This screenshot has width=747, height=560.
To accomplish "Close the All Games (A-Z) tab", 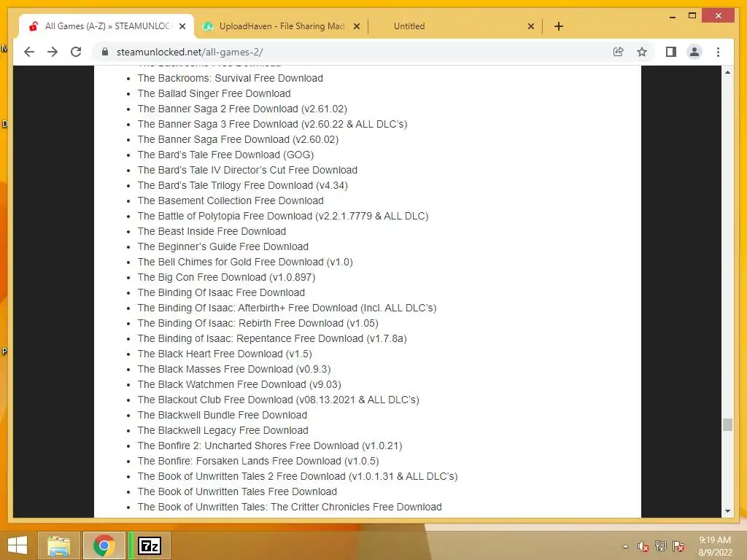I will (x=182, y=26).
